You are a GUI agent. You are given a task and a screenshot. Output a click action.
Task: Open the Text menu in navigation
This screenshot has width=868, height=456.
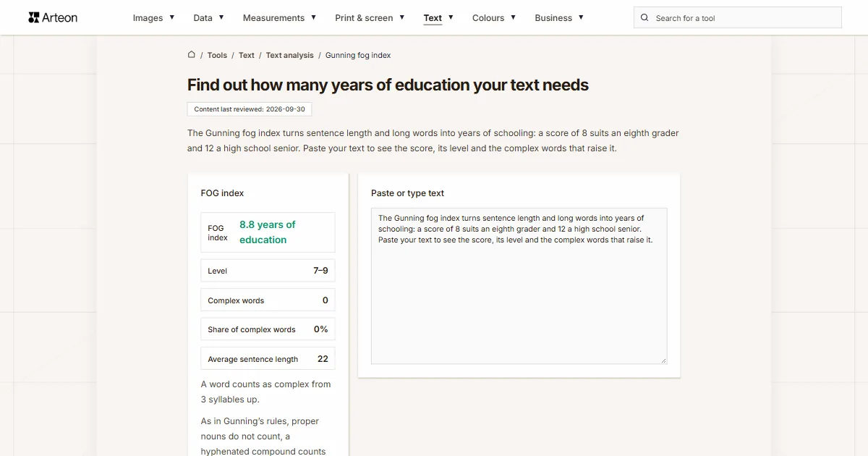433,18
